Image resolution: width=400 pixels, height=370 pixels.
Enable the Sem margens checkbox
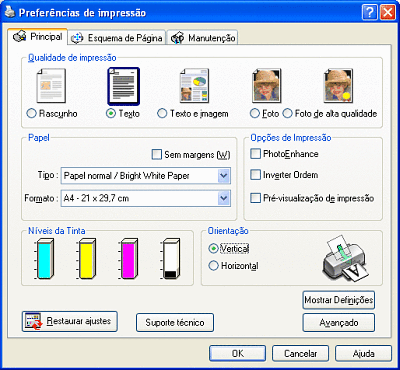(156, 154)
